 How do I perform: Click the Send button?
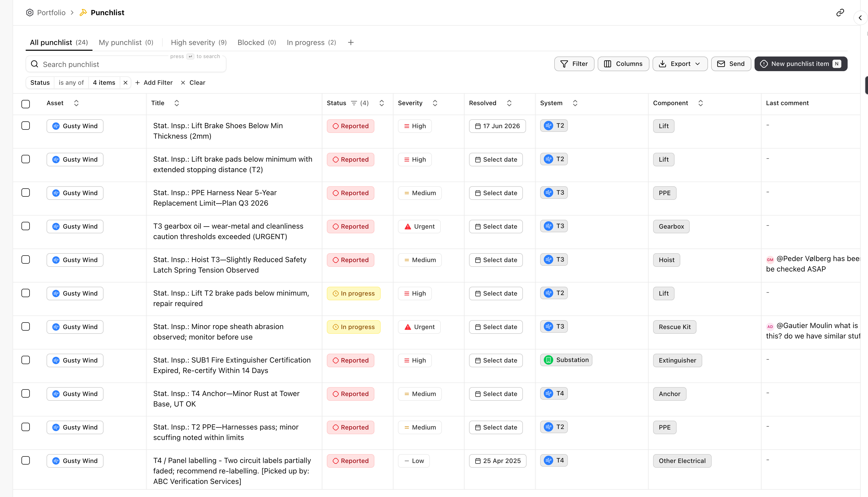tap(731, 64)
